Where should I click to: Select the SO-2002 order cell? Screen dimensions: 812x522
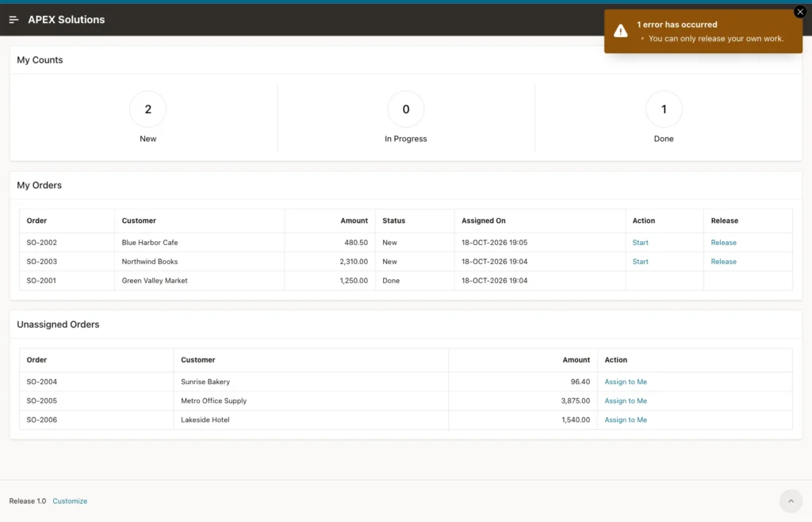click(x=67, y=243)
